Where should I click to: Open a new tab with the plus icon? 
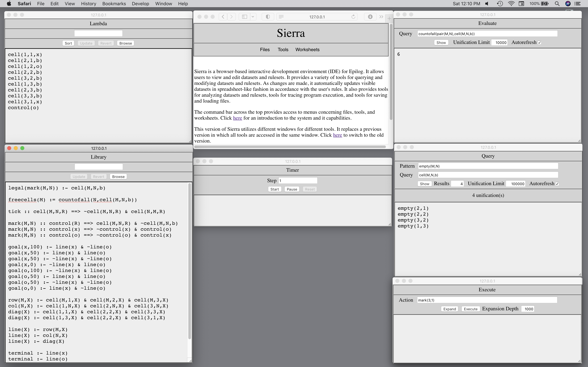tap(389, 19)
